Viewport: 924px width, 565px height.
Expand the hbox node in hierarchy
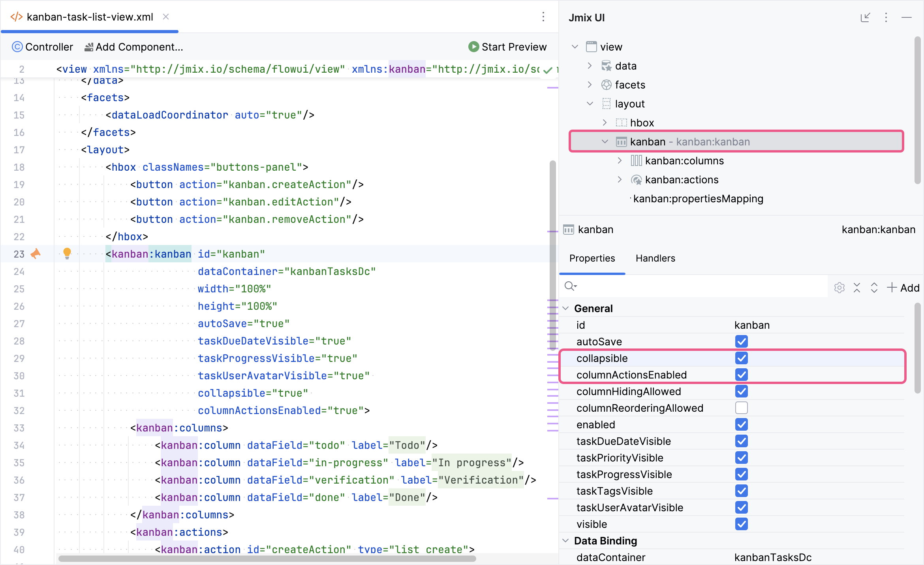605,122
